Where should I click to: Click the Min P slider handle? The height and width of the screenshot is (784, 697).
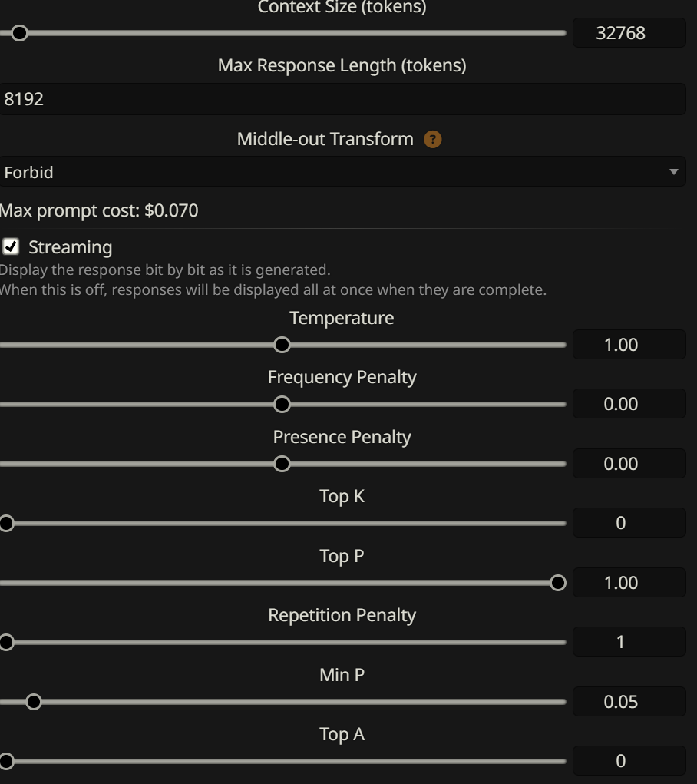34,702
